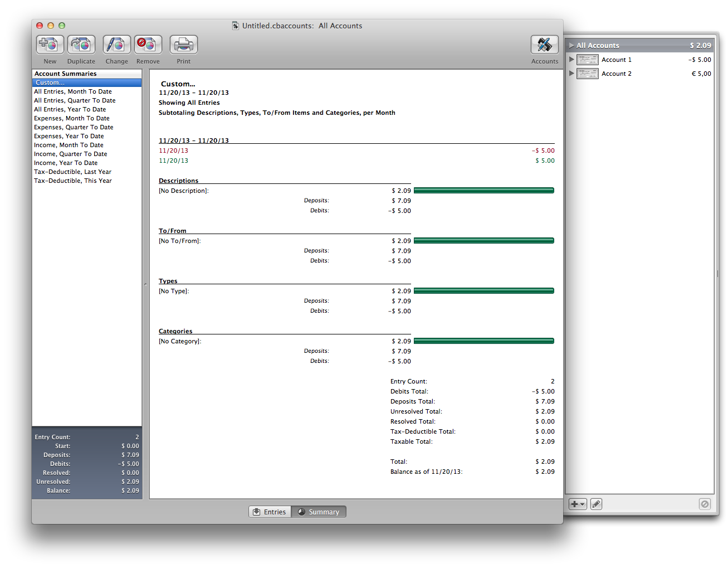The width and height of the screenshot is (728, 568).
Task: Switch to the Summary tab
Action: tap(319, 512)
